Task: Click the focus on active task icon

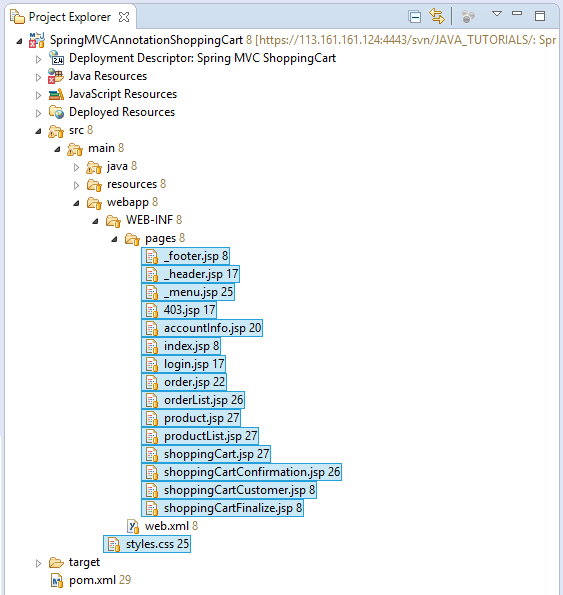Action: click(x=468, y=17)
